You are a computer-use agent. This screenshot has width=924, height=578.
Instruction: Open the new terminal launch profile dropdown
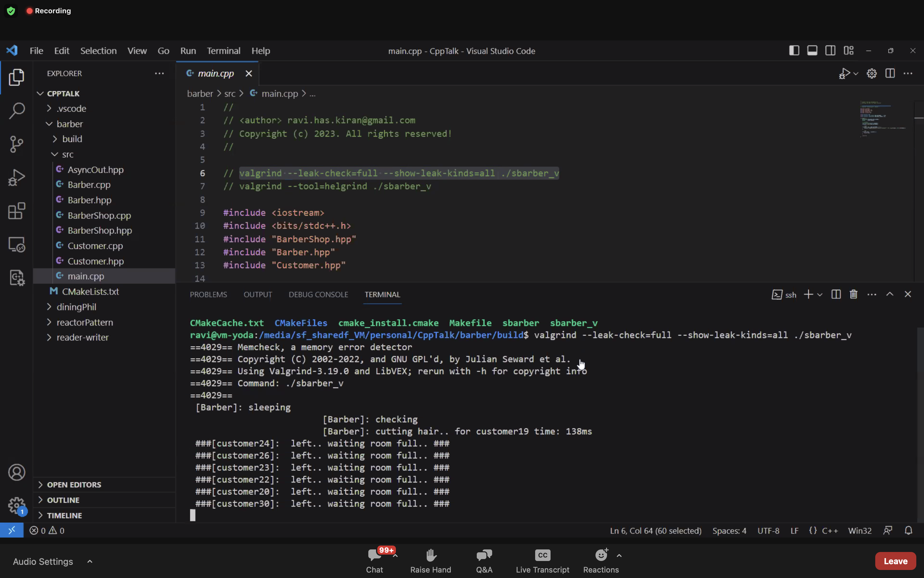click(820, 295)
